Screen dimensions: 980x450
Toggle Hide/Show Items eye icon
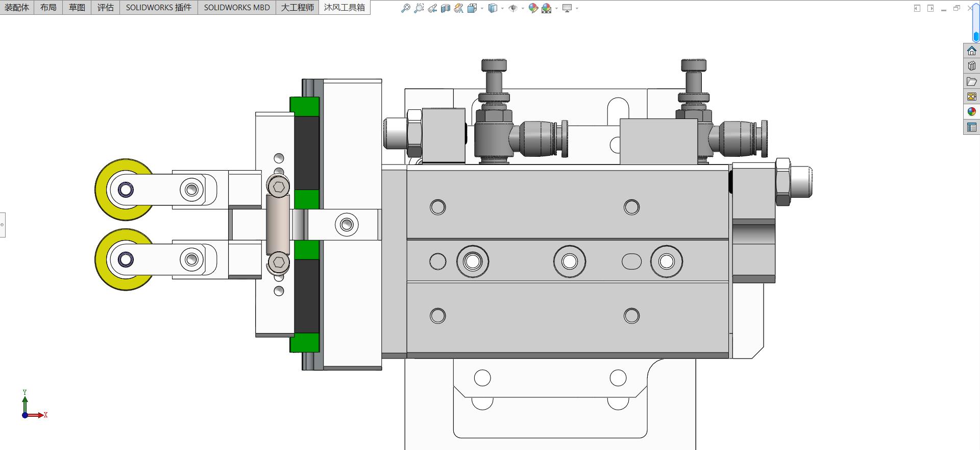(513, 8)
